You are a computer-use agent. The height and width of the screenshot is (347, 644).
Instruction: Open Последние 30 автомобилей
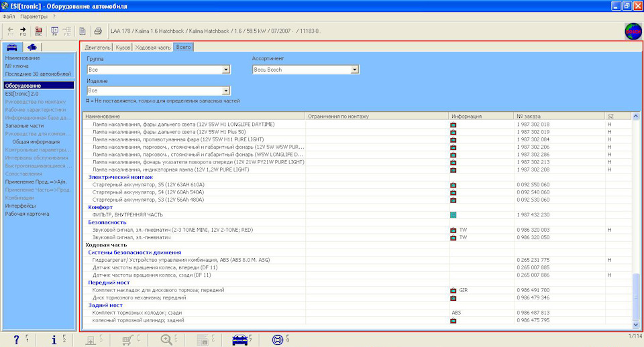point(38,74)
